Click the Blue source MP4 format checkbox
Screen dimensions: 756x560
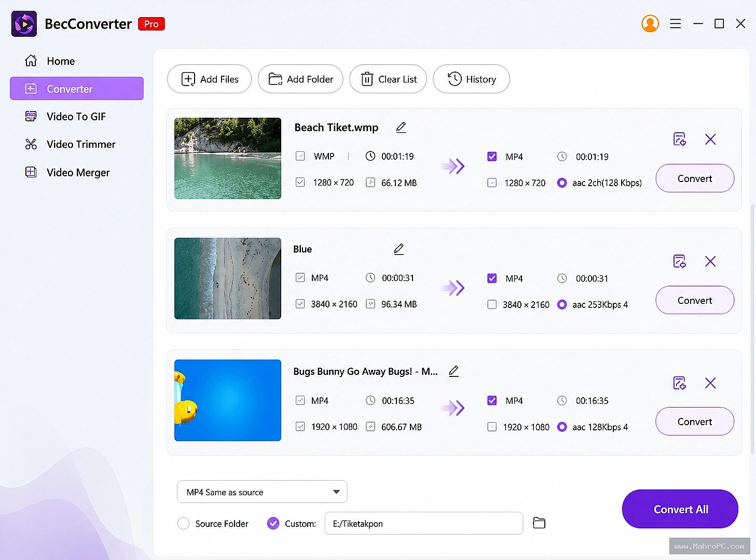click(300, 278)
